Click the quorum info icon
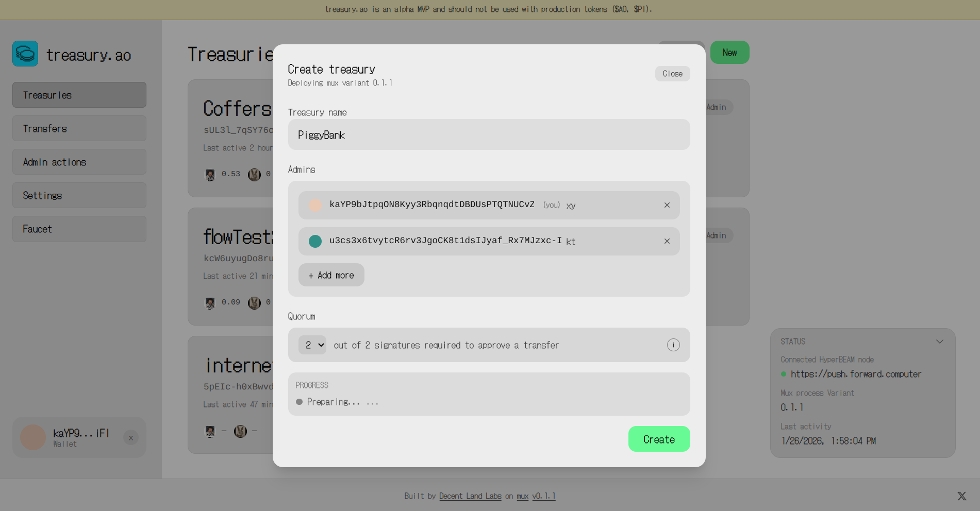980x511 pixels. coord(673,345)
